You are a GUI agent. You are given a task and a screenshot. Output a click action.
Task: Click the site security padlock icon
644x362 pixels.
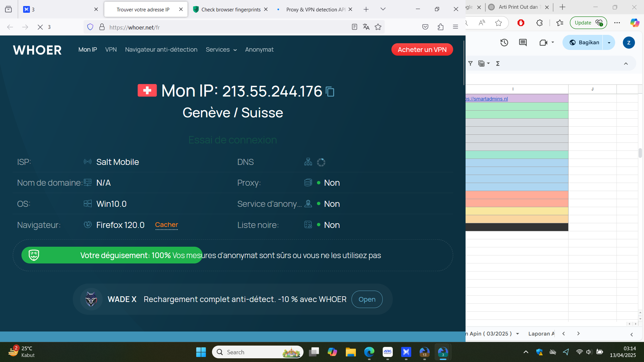coord(102,27)
